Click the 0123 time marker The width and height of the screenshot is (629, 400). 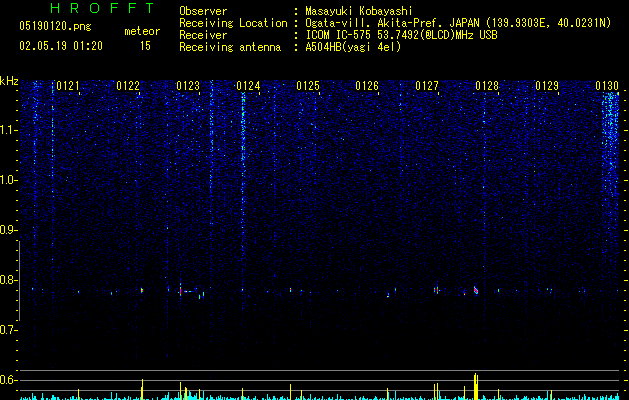click(188, 86)
